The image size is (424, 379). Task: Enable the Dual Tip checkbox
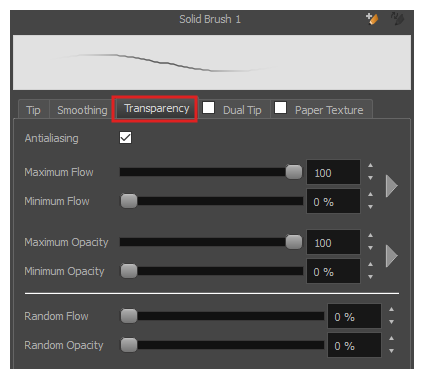[209, 108]
